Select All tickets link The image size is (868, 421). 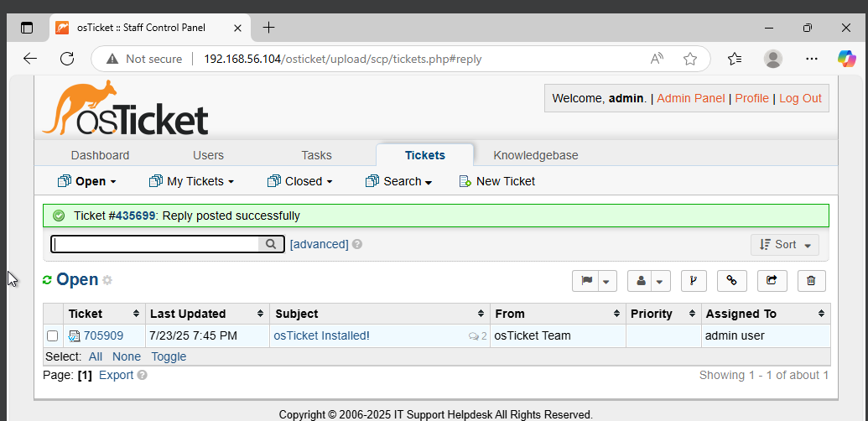[x=96, y=356]
